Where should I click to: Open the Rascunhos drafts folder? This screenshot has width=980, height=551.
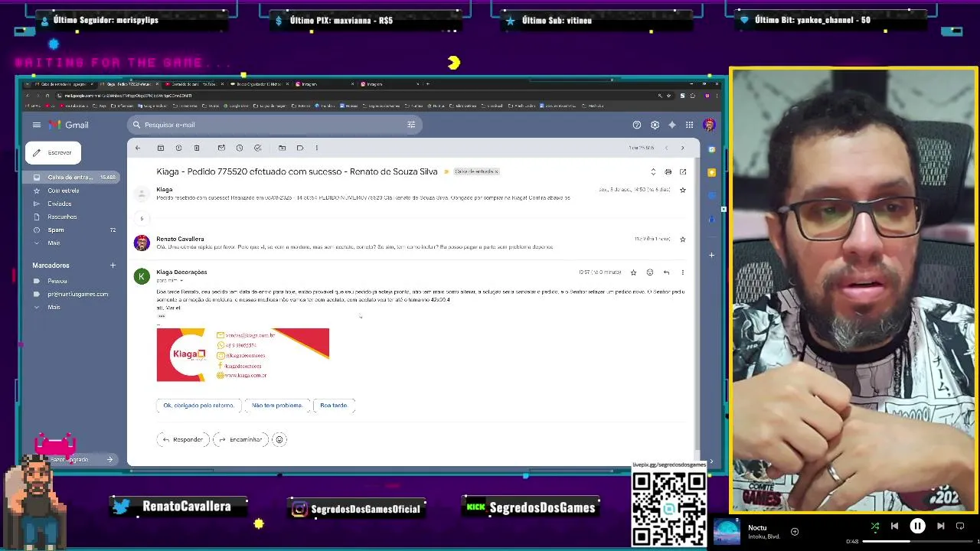click(62, 217)
